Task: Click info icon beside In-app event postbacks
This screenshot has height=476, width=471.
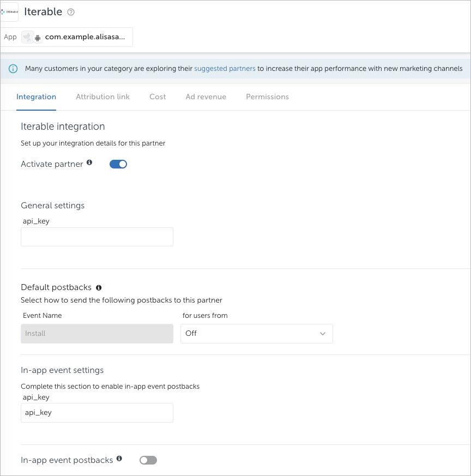Action: [119, 459]
